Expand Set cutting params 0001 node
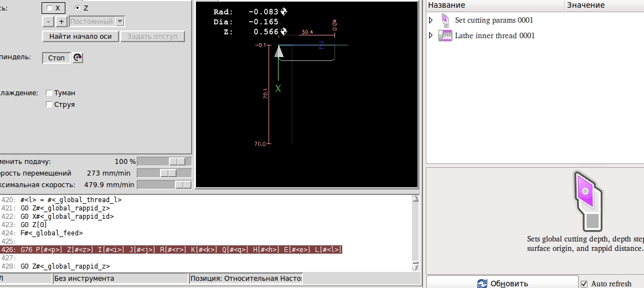 (431, 20)
